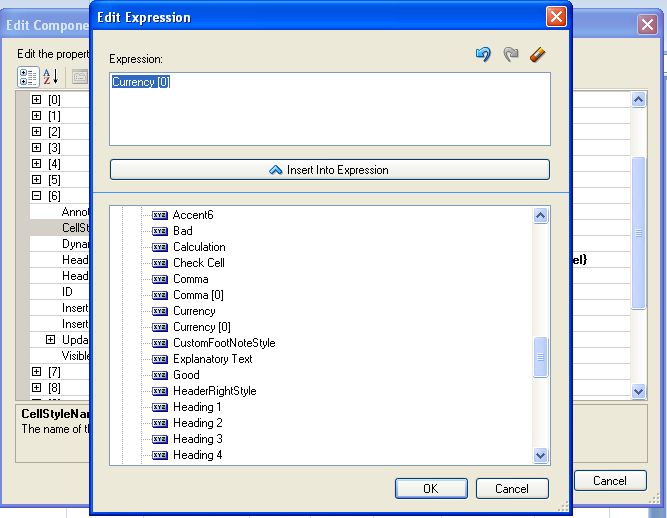Close the Edit Component window
667x518 pixels.
point(647,25)
